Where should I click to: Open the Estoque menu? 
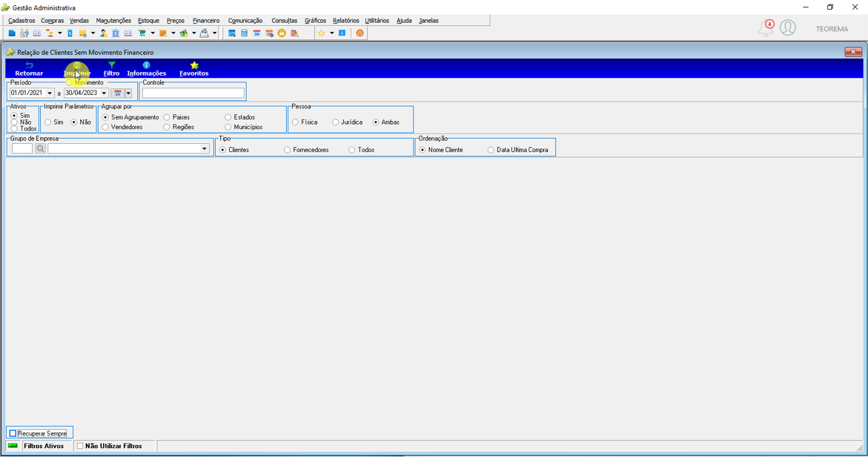pos(148,21)
